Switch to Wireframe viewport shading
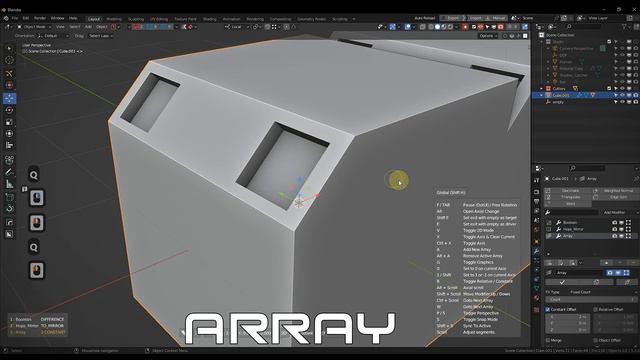 coord(431,27)
